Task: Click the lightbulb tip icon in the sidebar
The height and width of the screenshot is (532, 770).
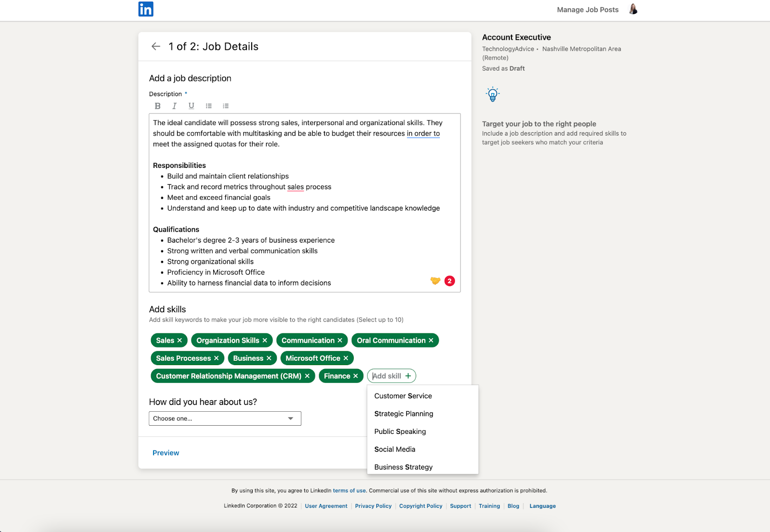Action: (x=492, y=94)
